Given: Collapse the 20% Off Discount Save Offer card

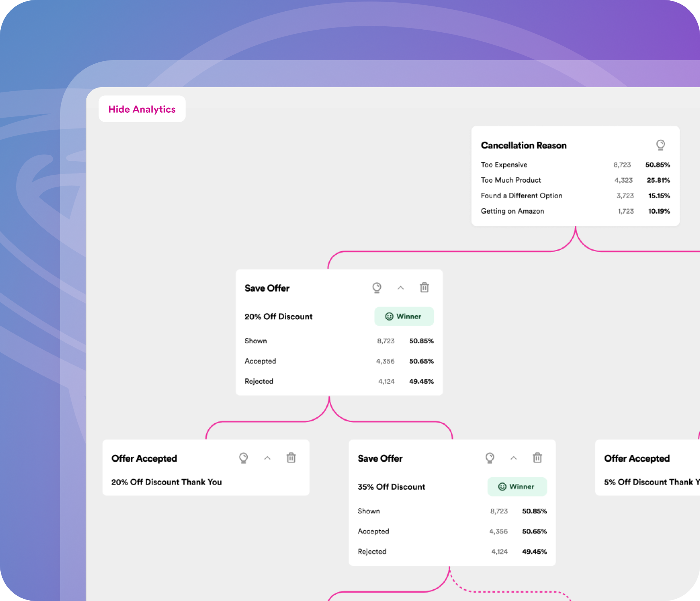Looking at the screenshot, I should 401,288.
